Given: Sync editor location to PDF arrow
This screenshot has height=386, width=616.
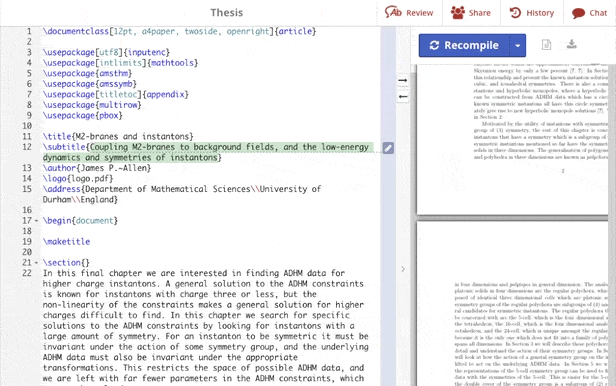Looking at the screenshot, I should (403, 80).
